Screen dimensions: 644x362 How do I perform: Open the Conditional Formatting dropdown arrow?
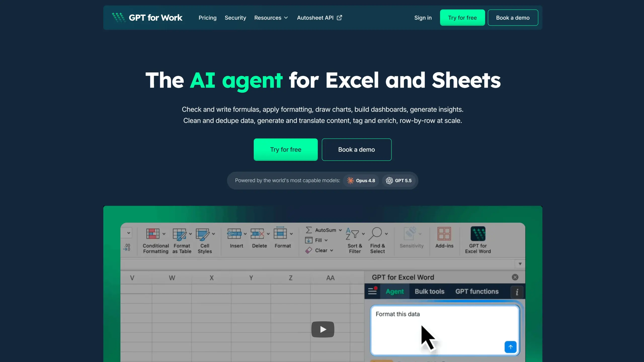164,234
